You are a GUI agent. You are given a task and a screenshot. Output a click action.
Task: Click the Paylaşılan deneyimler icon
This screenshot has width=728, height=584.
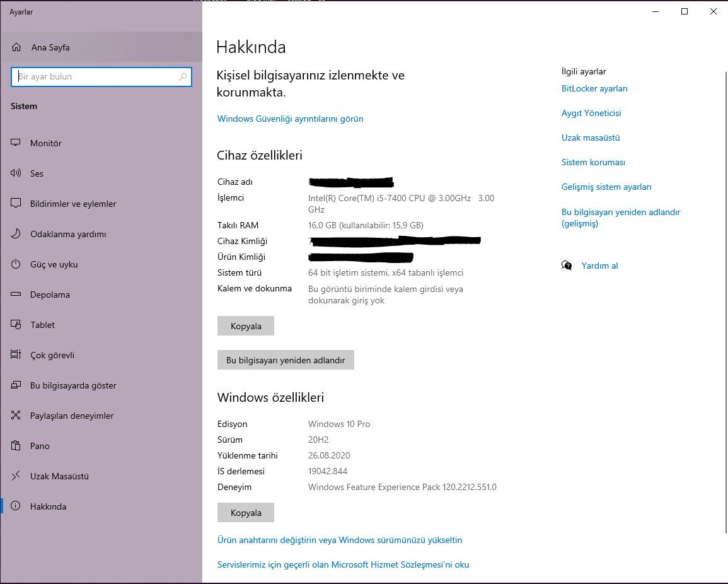[16, 415]
